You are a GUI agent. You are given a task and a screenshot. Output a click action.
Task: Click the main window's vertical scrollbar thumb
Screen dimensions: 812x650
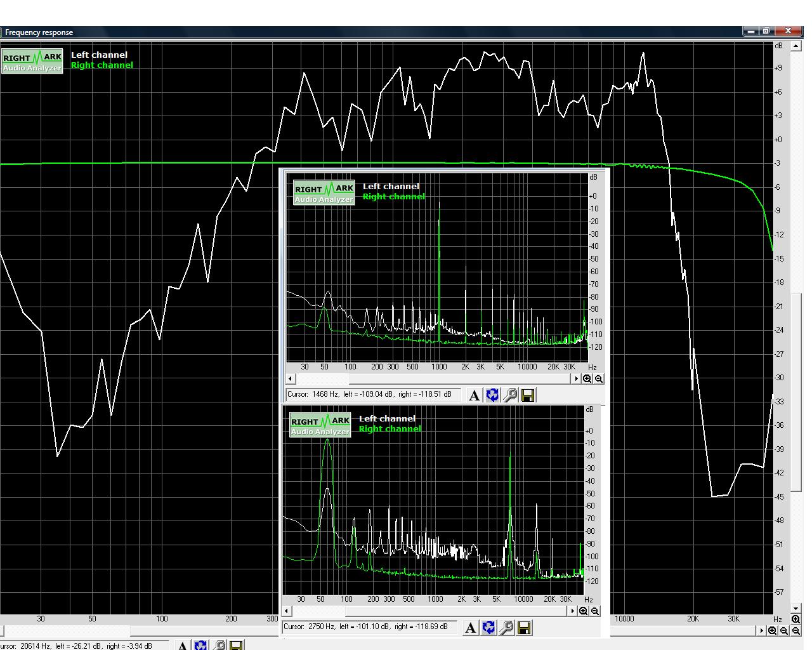(x=796, y=391)
